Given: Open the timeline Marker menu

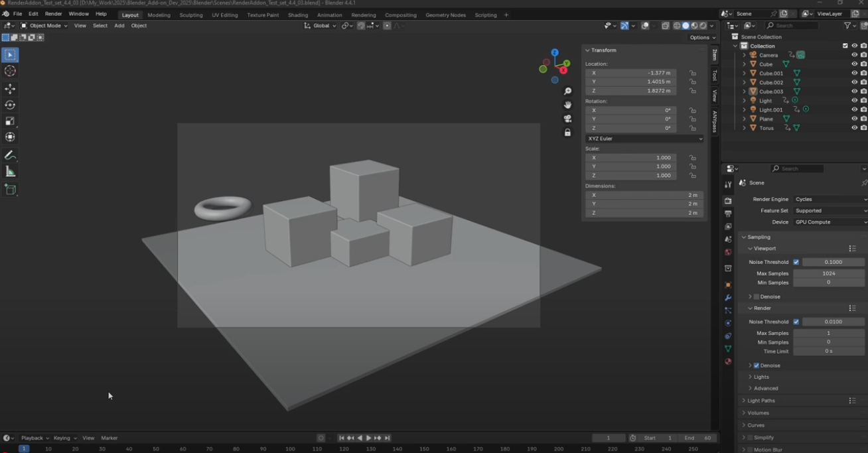Looking at the screenshot, I should point(109,438).
